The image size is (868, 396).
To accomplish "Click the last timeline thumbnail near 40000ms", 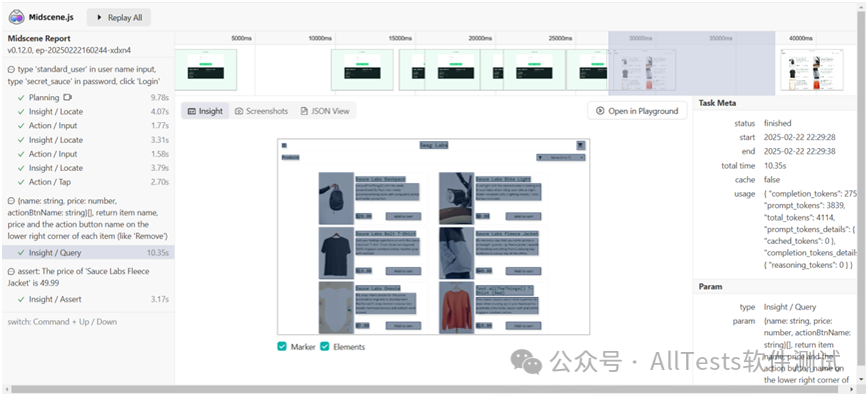I will tap(812, 70).
